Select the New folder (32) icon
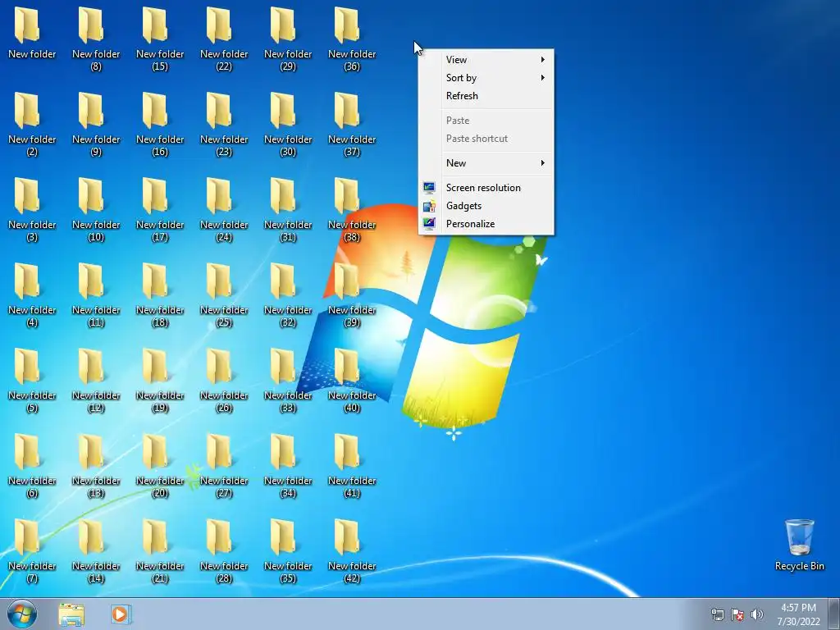 [282, 281]
